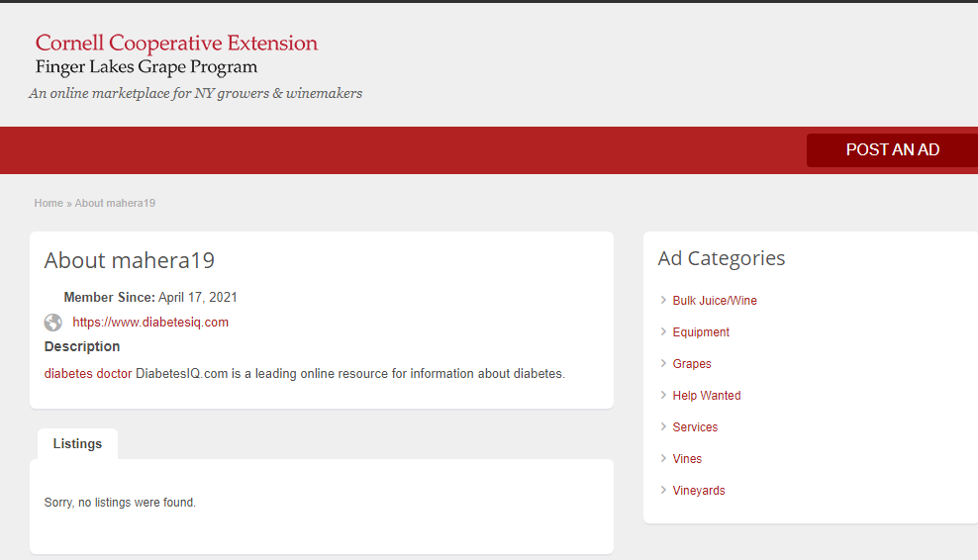The height and width of the screenshot is (560, 978).
Task: Click the chevron arrow beside Grapes
Action: [663, 363]
